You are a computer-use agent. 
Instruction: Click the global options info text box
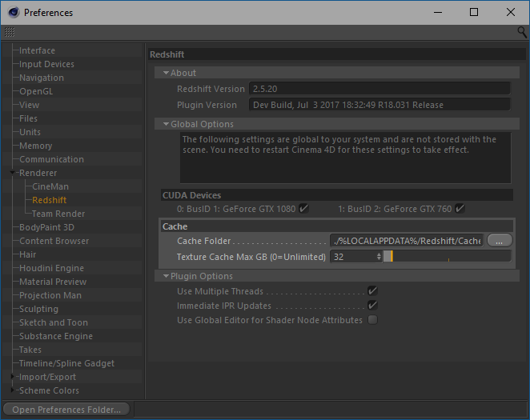[x=345, y=158]
